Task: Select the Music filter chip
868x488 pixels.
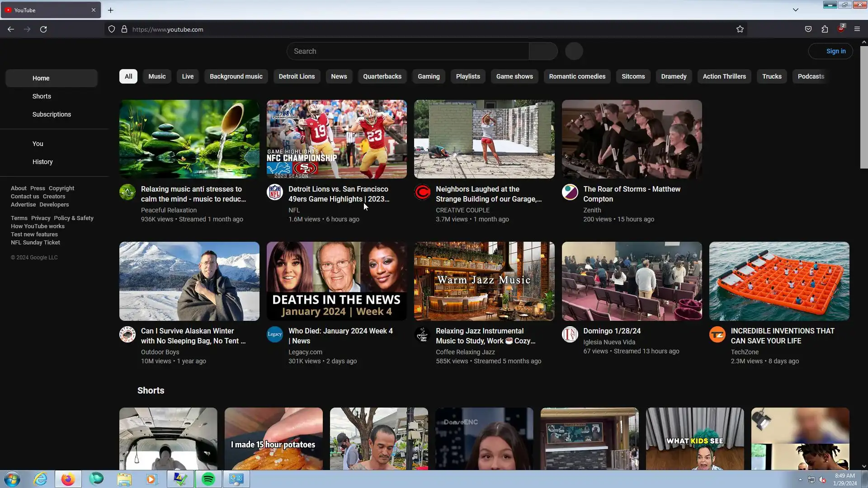Action: tap(157, 76)
